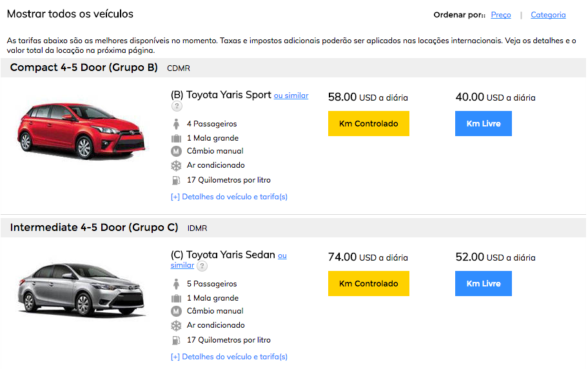Click air conditioning snowflake icon for Yaris Sport
Viewport: 588px width, 369px height.
pos(176,166)
